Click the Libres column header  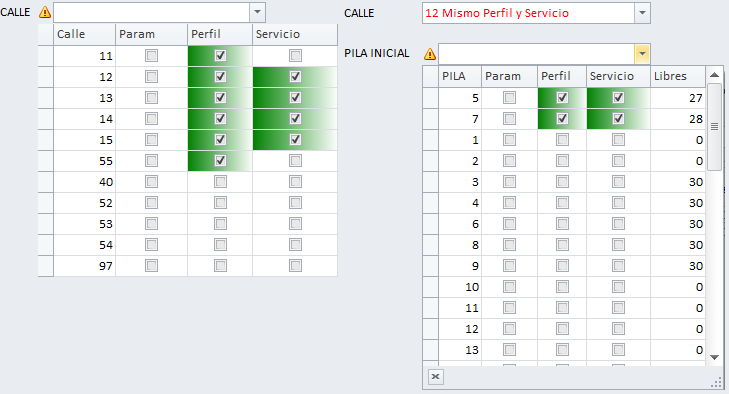[x=678, y=76]
